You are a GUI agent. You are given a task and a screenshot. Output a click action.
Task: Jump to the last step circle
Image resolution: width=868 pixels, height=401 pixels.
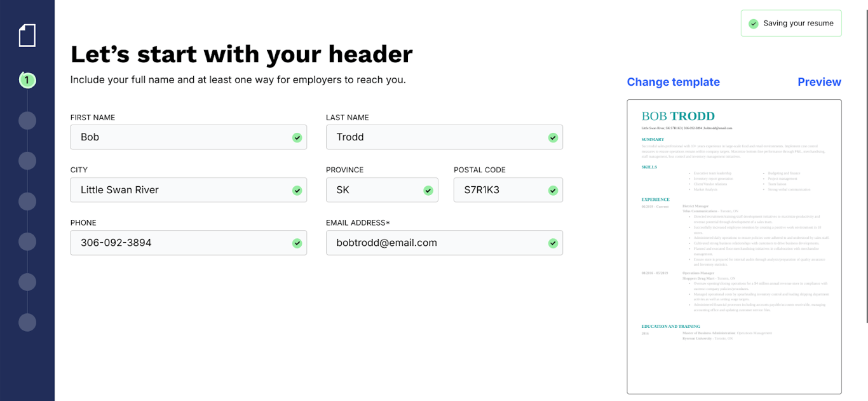click(x=27, y=322)
